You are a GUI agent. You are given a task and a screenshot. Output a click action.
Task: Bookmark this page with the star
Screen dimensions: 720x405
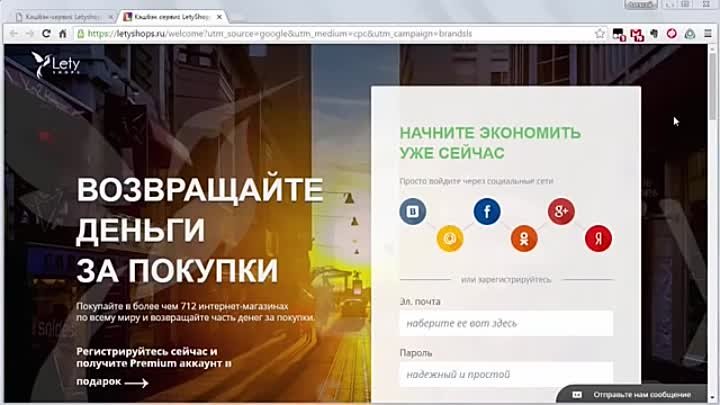pyautogui.click(x=599, y=33)
